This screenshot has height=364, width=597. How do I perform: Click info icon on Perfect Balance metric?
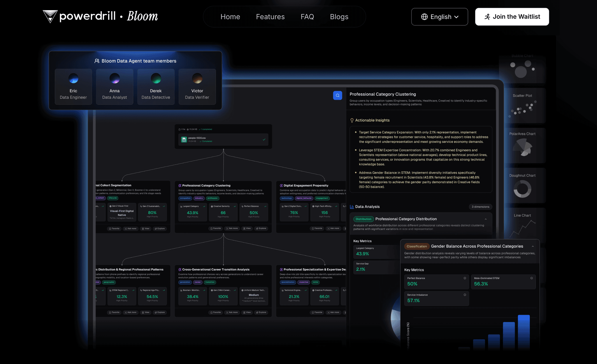point(465,278)
